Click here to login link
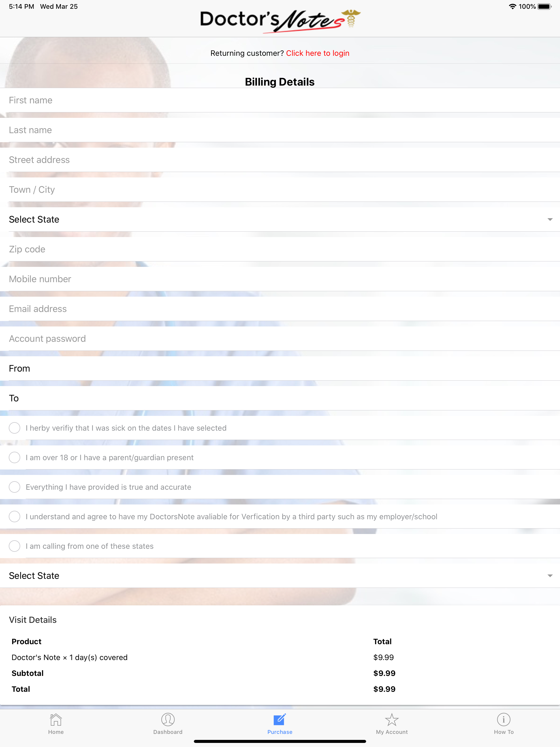This screenshot has height=747, width=560. tap(317, 53)
